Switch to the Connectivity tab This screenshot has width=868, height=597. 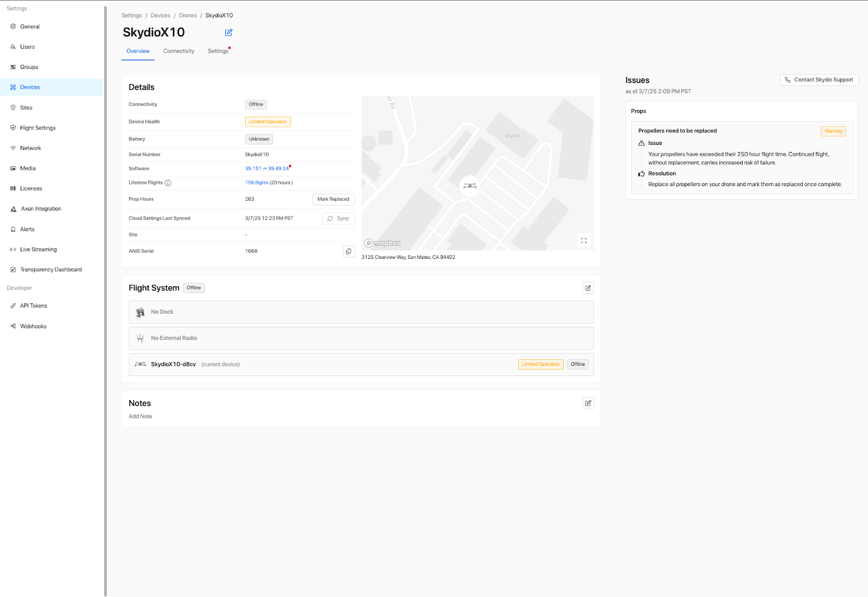tap(178, 51)
